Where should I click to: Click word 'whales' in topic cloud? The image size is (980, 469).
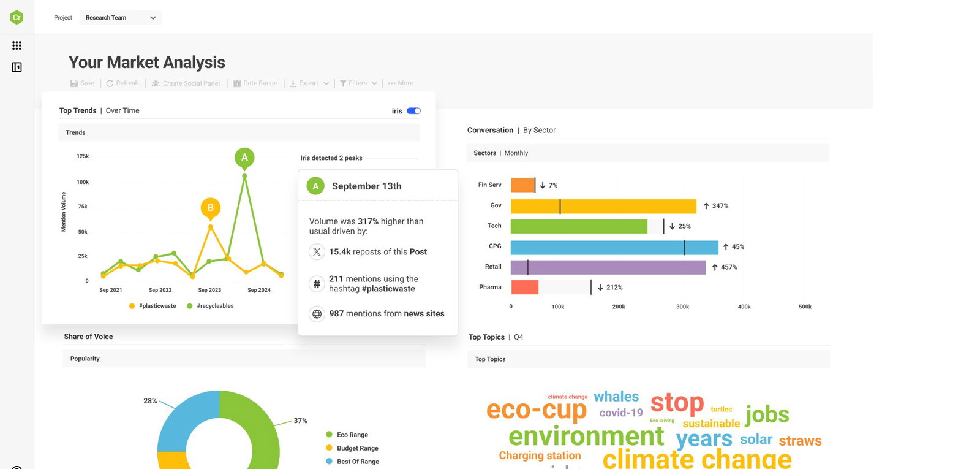[x=616, y=397]
